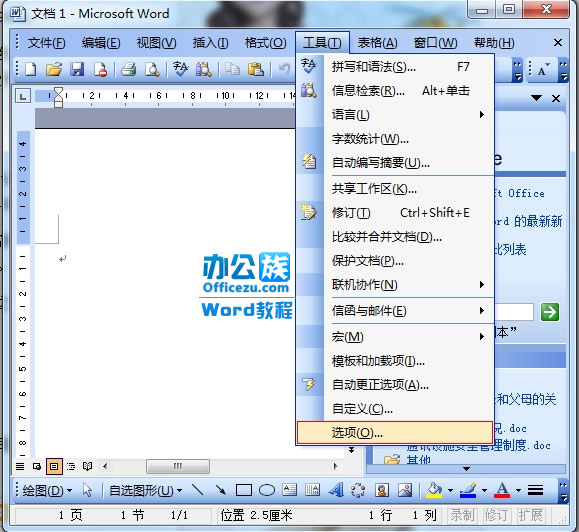
Task: Insert a horizontal Text Box
Action: (x=290, y=490)
